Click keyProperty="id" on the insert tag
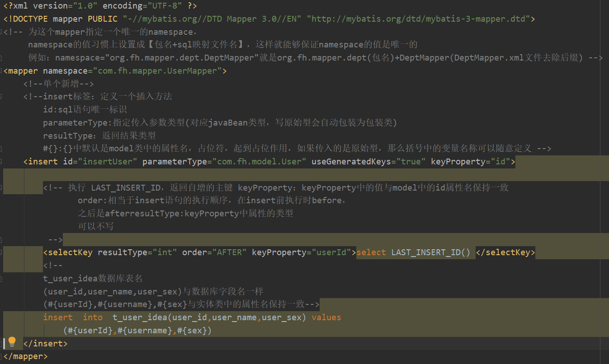This screenshot has width=609, height=364. [x=470, y=162]
